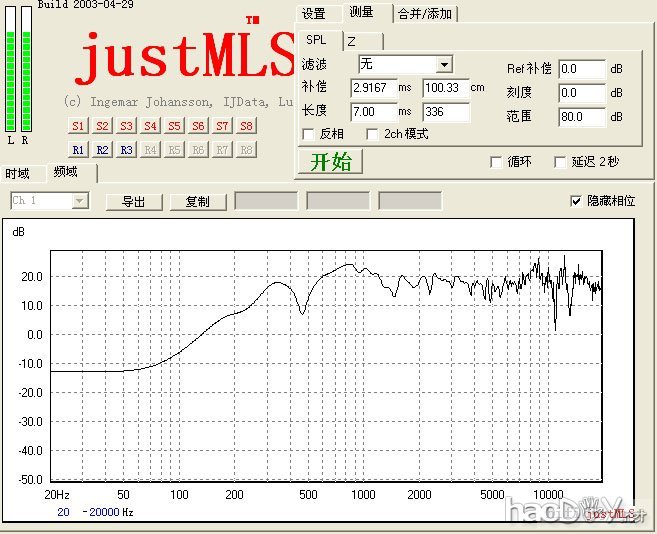657x534 pixels.
Task: Click the S1 memory slot button
Action: pos(78,126)
